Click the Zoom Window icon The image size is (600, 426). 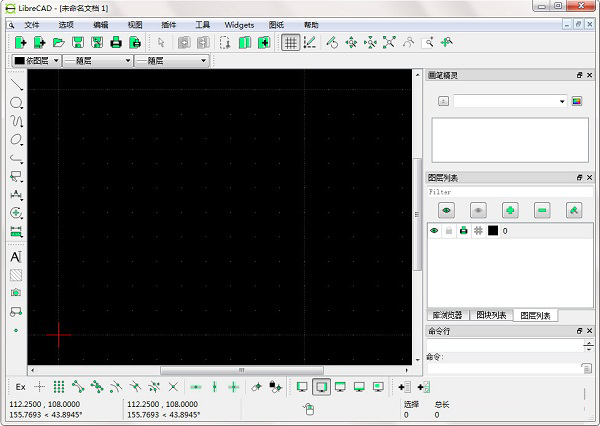(428, 42)
